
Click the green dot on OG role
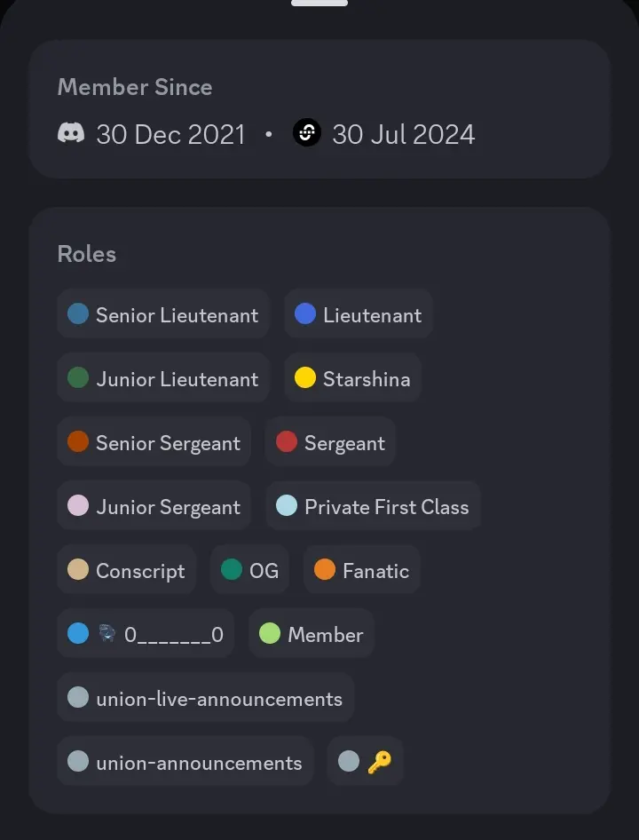(232, 570)
